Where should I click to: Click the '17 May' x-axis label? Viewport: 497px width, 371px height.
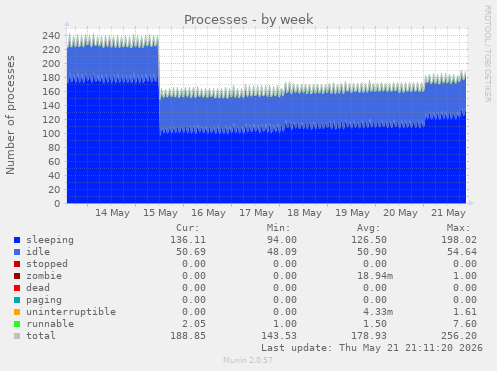pyautogui.click(x=257, y=213)
